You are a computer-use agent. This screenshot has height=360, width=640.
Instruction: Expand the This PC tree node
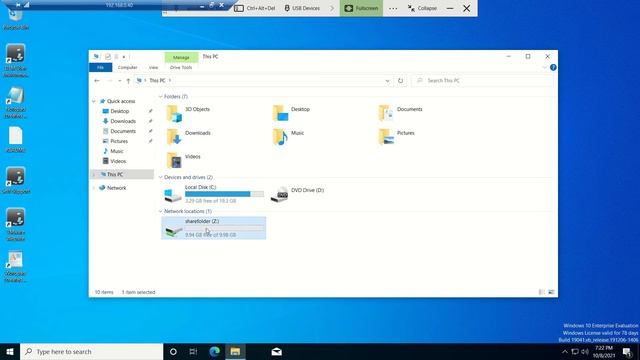click(94, 174)
